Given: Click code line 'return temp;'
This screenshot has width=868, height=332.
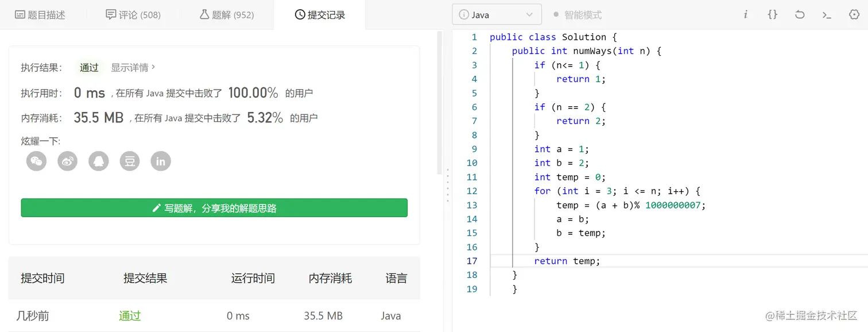Looking at the screenshot, I should [567, 261].
